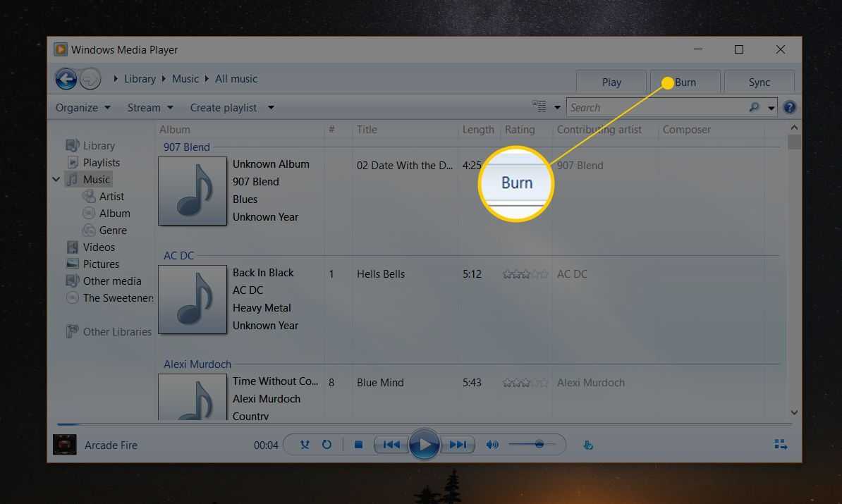The image size is (842, 504).
Task: Click the View options icon
Action: (x=539, y=106)
